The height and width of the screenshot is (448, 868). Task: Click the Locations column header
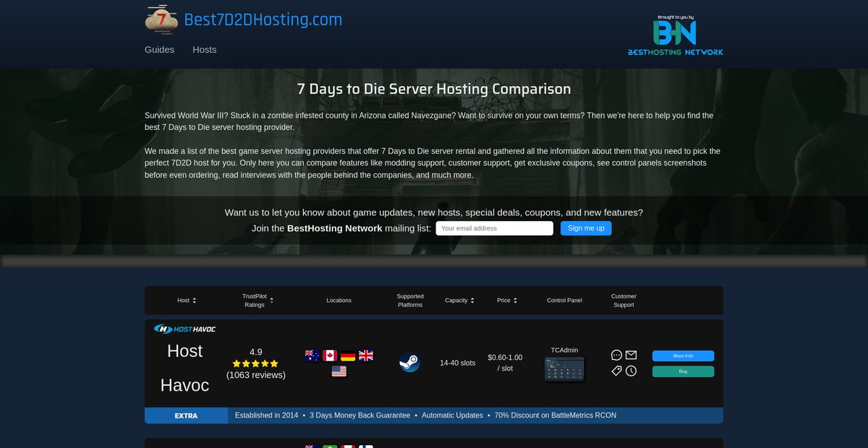tap(339, 301)
